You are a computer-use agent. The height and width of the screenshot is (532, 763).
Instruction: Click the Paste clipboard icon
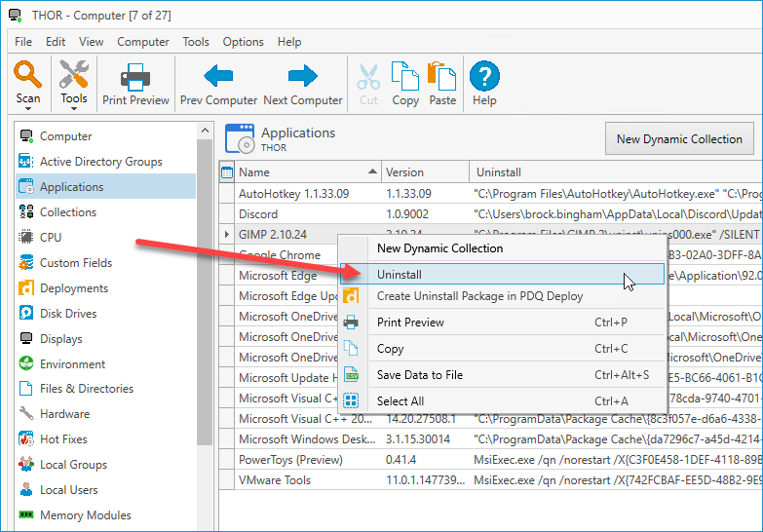point(441,76)
